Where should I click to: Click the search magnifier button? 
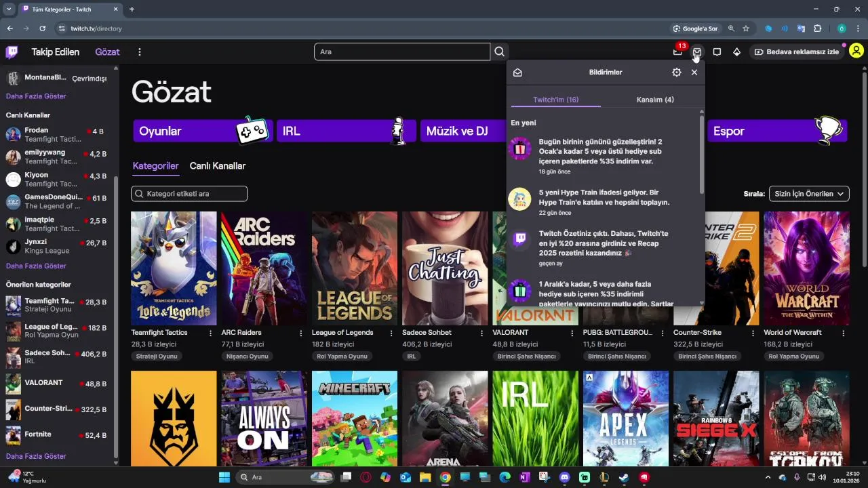point(500,52)
